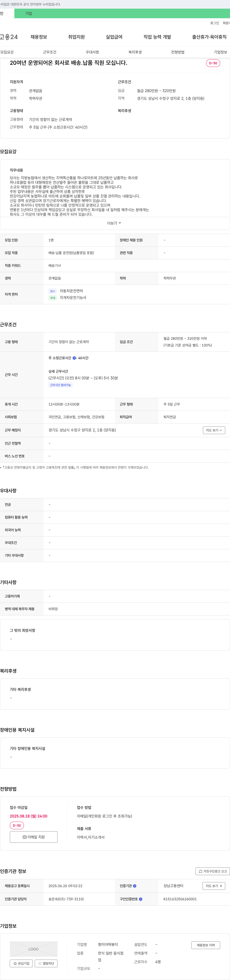Click the 비희망 military service value

point(53,609)
